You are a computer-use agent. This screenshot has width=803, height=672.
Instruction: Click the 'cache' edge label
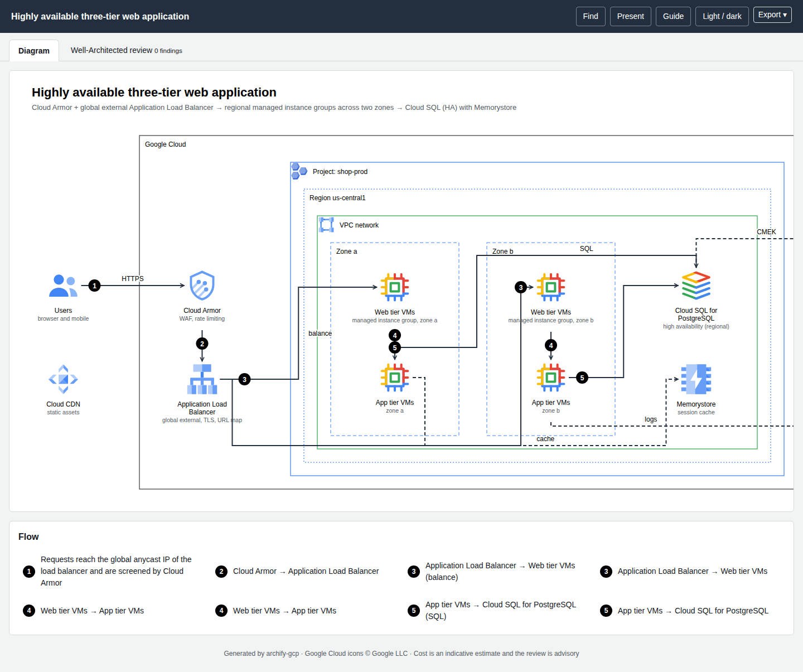point(545,439)
